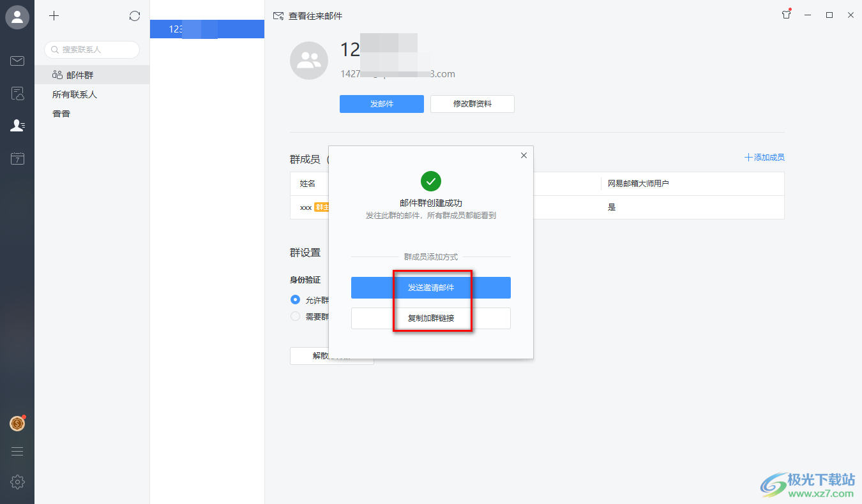Select 邮件群 in contact list

[x=92, y=75]
